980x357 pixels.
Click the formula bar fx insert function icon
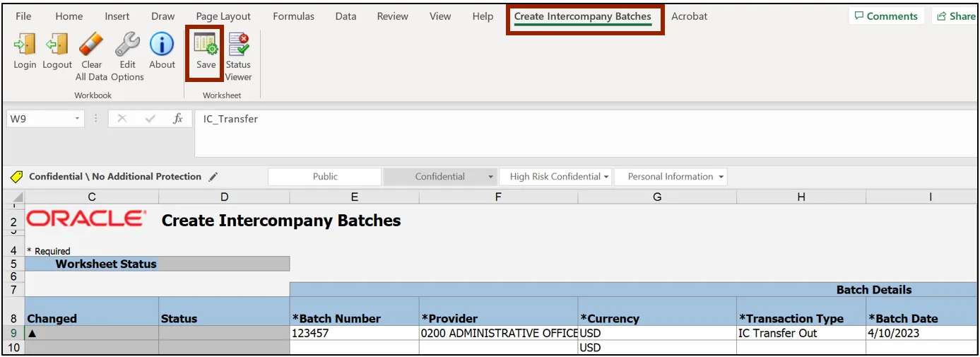[x=178, y=119]
